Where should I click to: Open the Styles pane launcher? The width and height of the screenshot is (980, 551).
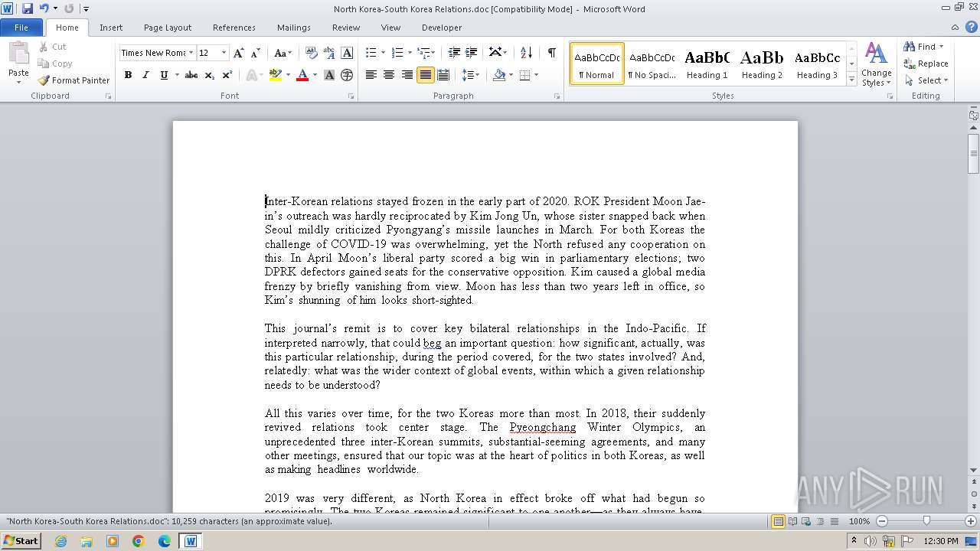click(890, 96)
